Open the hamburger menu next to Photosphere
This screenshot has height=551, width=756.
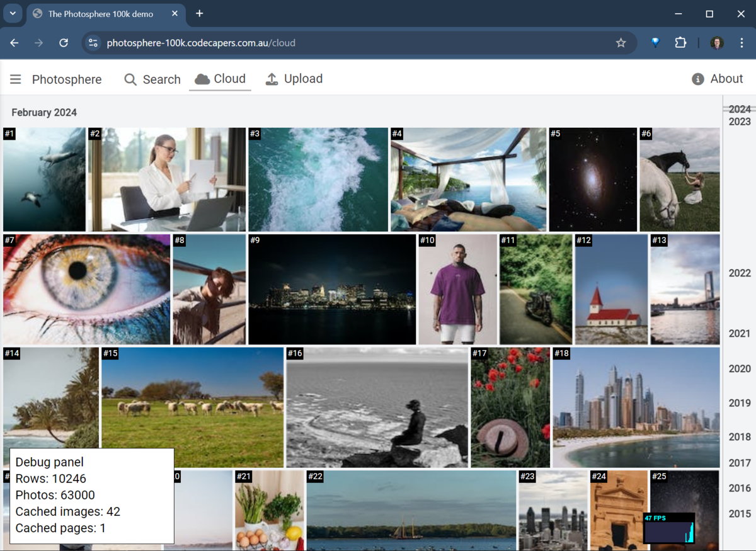[x=16, y=79]
